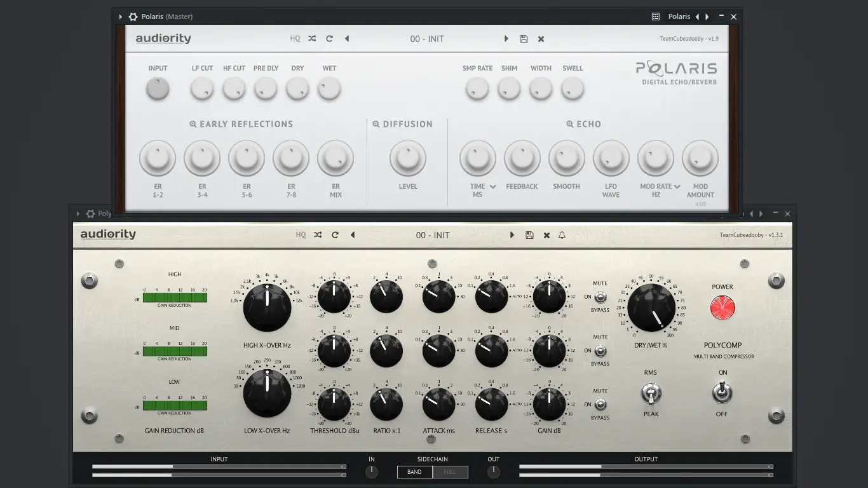The width and height of the screenshot is (868, 488).
Task: Click the PolyComp randomize shuffle icon
Action: click(318, 235)
